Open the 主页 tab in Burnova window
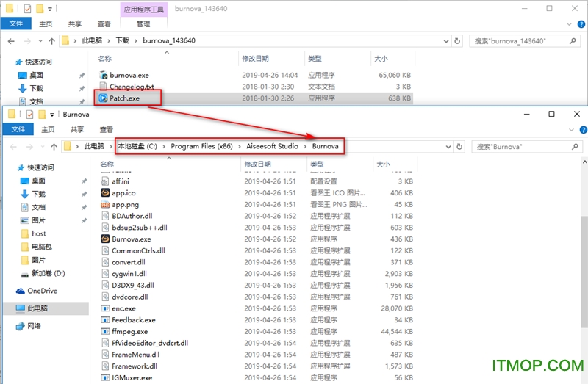 [x=48, y=130]
